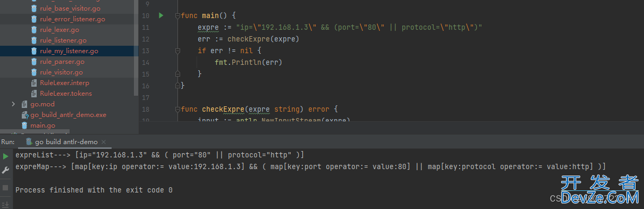The width and height of the screenshot is (644, 209).
Task: Close the go build antlr-demo run tab
Action: [104, 141]
